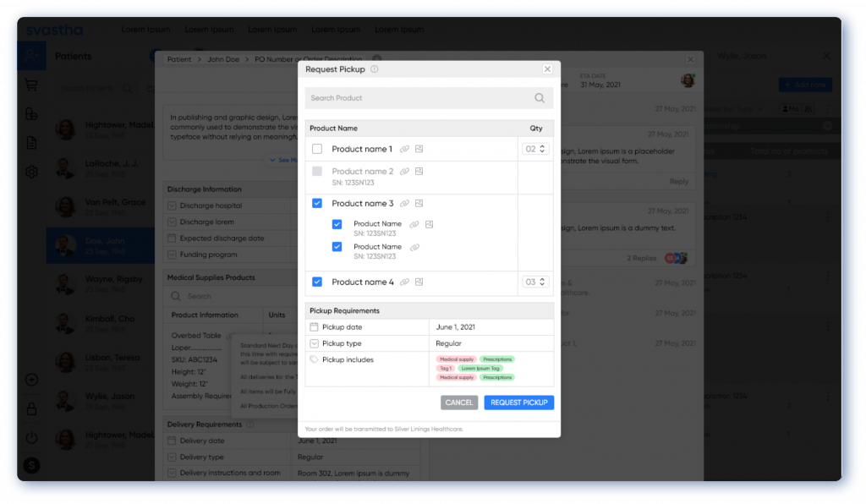The image size is (866, 504).
Task: Click the power icon in the sidebar
Action: pyautogui.click(x=31, y=438)
